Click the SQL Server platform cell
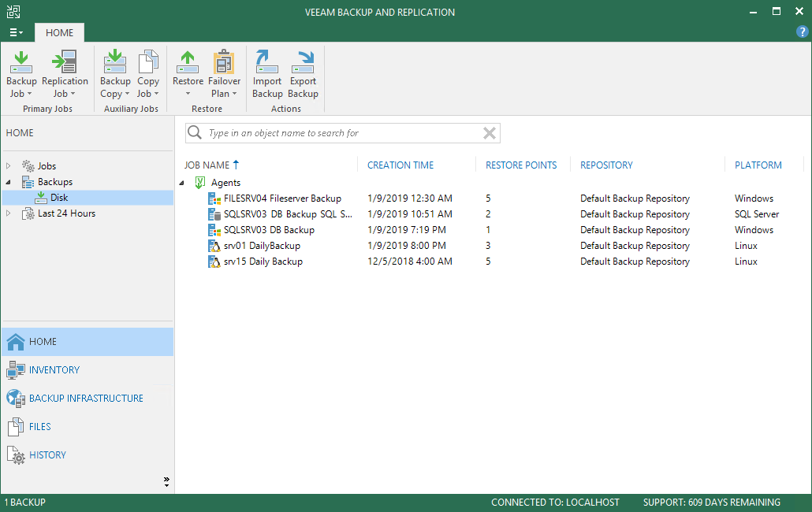 (757, 214)
